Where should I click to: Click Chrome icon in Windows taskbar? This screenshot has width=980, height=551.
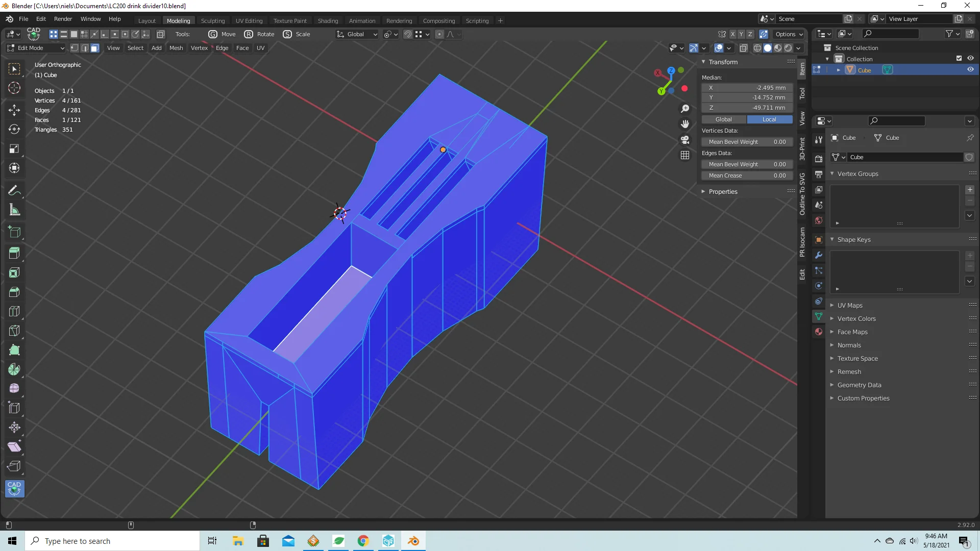(x=363, y=541)
